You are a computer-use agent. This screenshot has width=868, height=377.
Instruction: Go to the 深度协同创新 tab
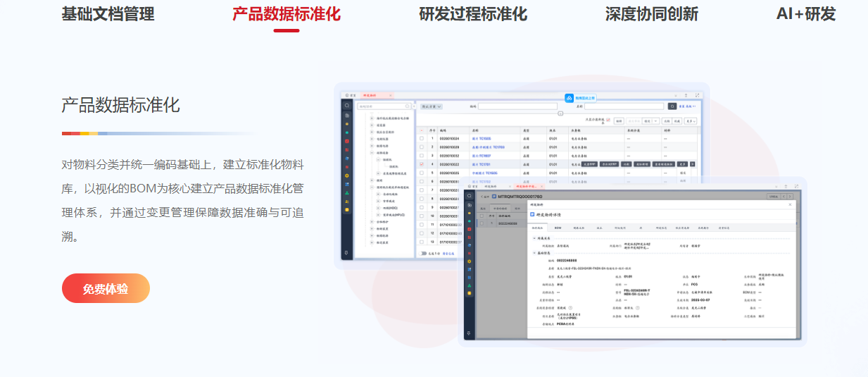pyautogui.click(x=652, y=13)
